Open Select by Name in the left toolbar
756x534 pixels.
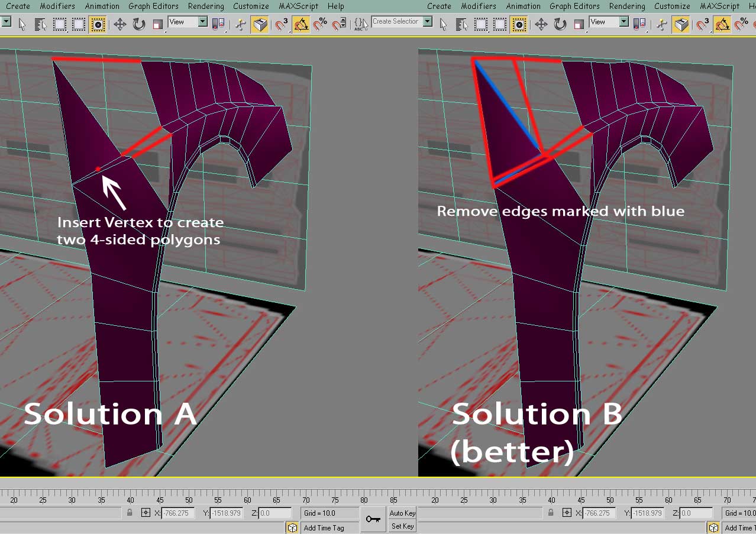pos(40,24)
